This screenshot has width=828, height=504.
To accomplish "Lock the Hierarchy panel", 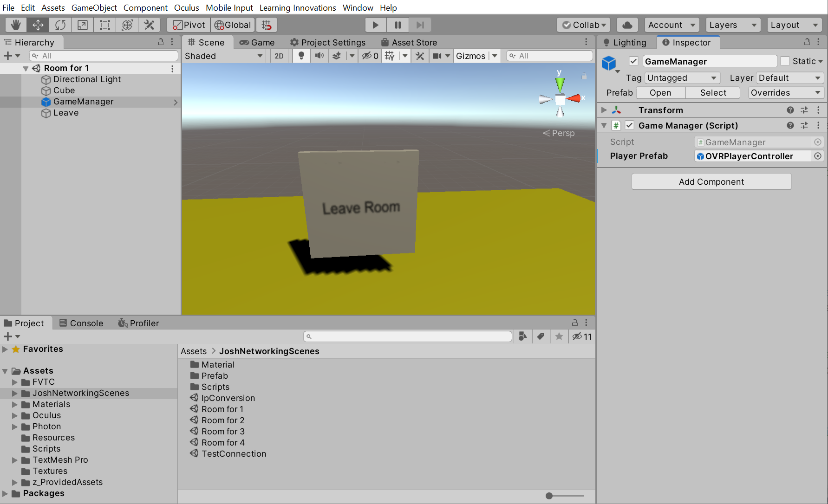I will (161, 42).
